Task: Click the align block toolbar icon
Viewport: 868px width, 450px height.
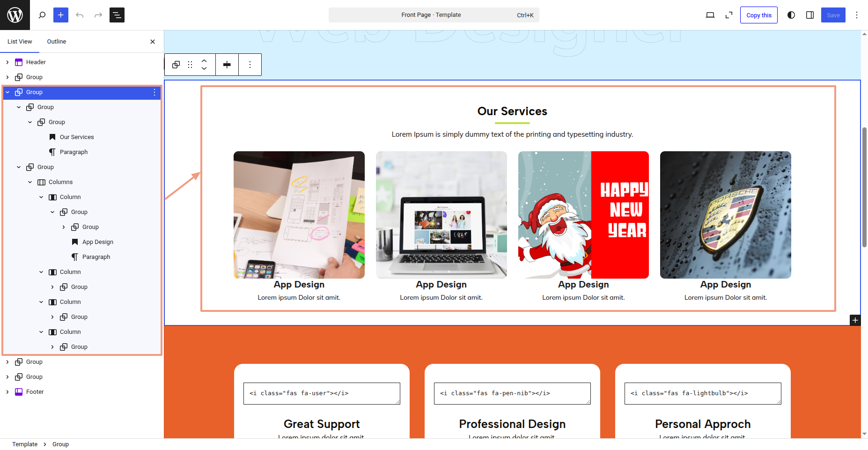Action: (x=227, y=65)
